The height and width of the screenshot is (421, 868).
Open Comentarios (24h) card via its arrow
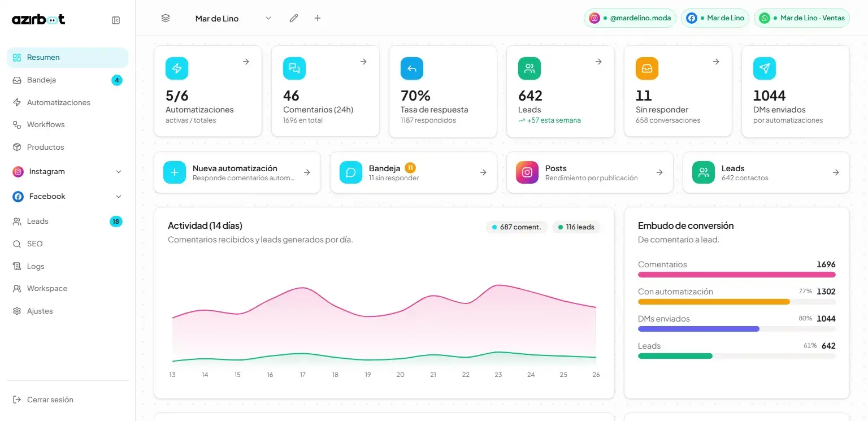click(363, 62)
